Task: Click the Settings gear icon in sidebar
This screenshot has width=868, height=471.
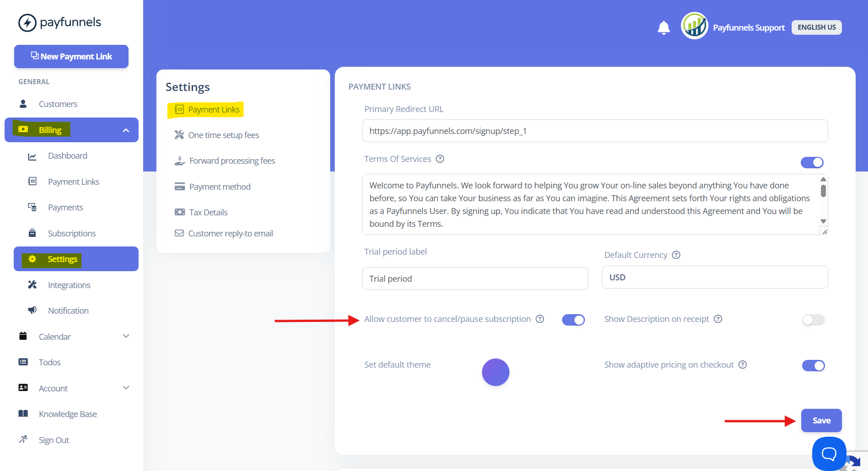Action: [x=32, y=259]
